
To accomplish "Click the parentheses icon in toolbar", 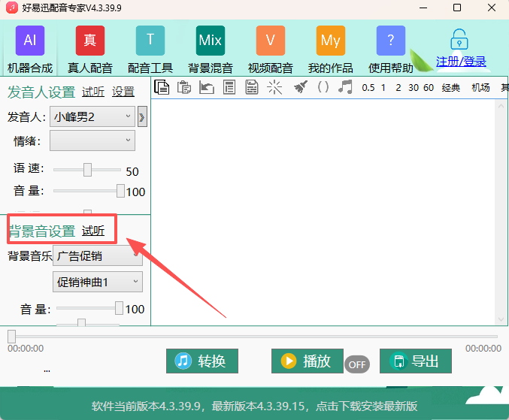I will pos(323,87).
